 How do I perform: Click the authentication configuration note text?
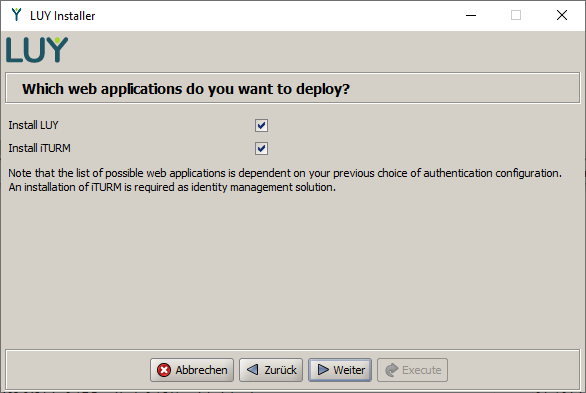pos(285,180)
